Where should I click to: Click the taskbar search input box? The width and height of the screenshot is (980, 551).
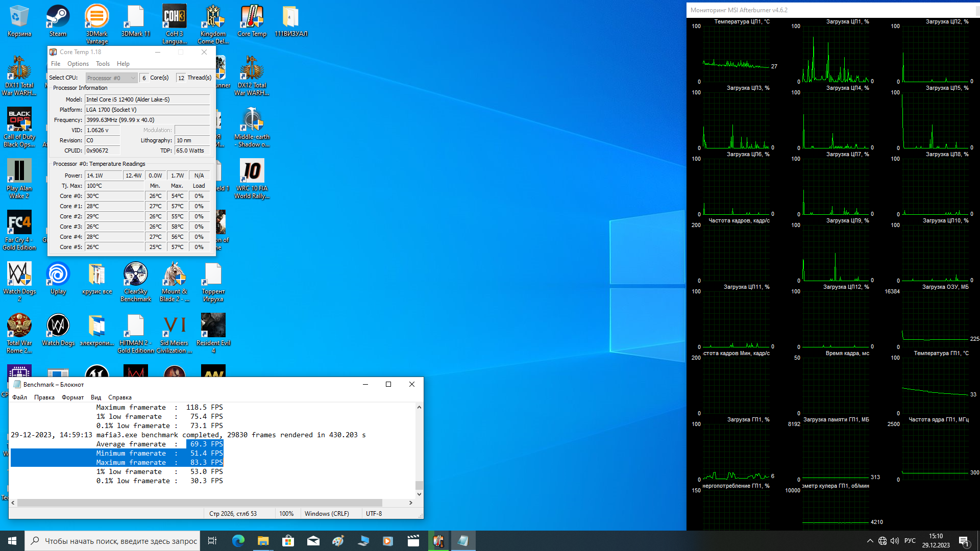[x=112, y=541]
